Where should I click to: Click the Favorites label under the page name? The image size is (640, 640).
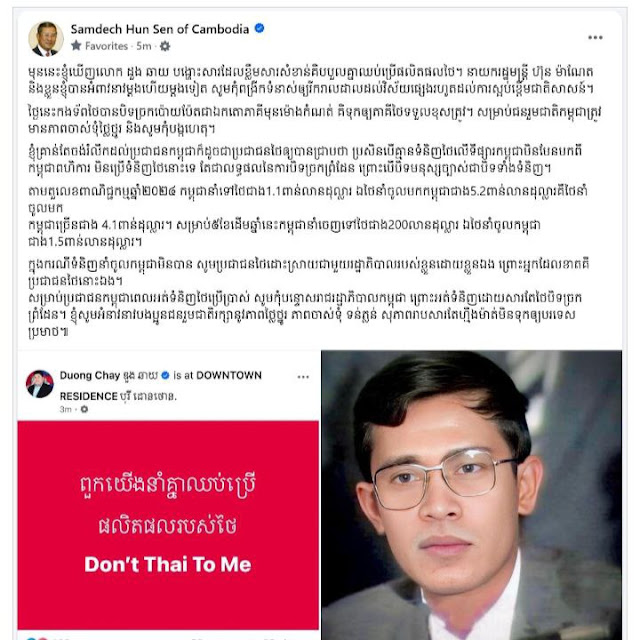(x=106, y=46)
